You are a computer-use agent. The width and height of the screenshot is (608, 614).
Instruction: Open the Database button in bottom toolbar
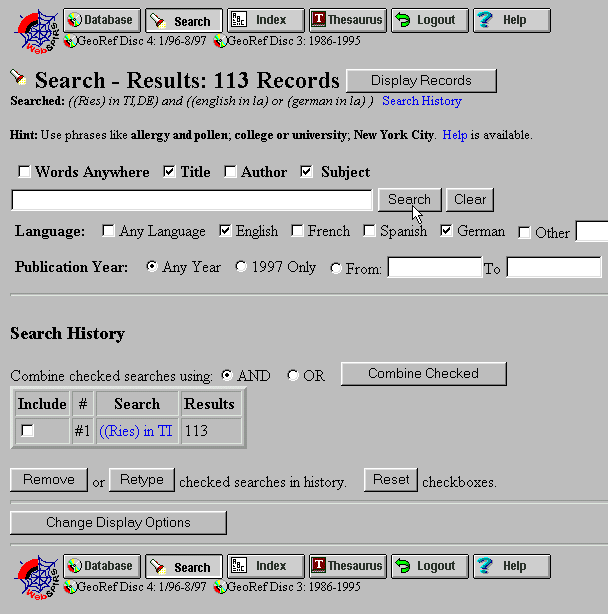(x=102, y=566)
